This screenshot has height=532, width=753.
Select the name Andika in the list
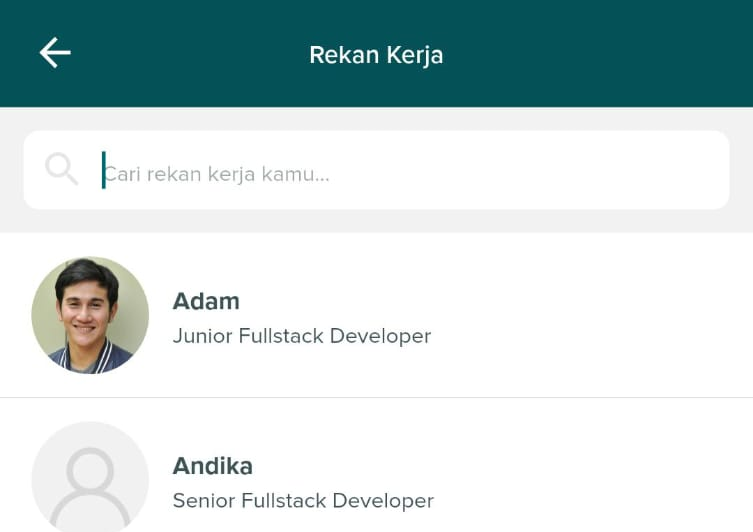tap(212, 466)
